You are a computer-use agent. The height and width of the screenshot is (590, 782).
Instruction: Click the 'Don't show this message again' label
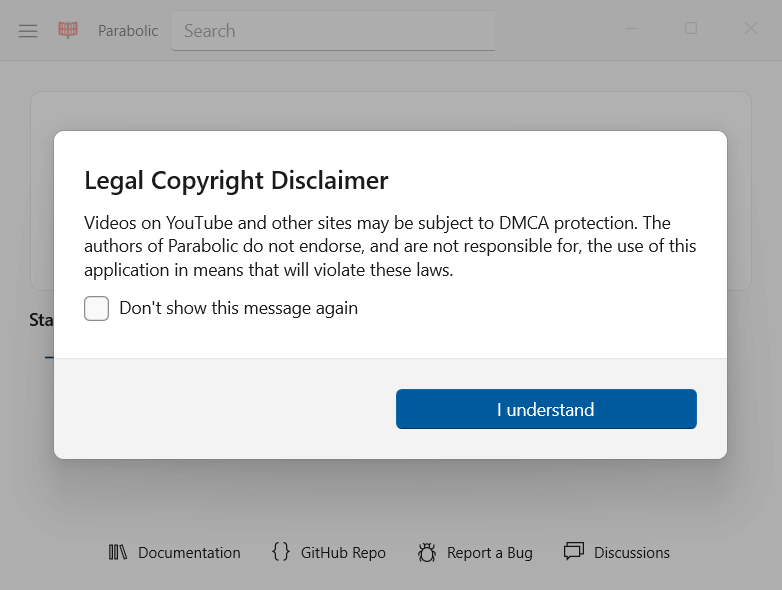(x=238, y=308)
